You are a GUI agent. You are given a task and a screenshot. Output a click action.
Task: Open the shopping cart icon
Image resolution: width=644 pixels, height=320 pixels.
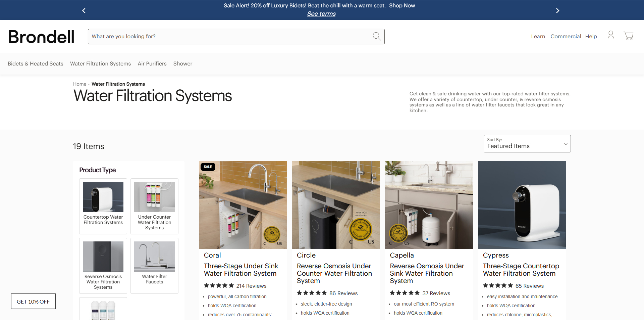coord(628,36)
